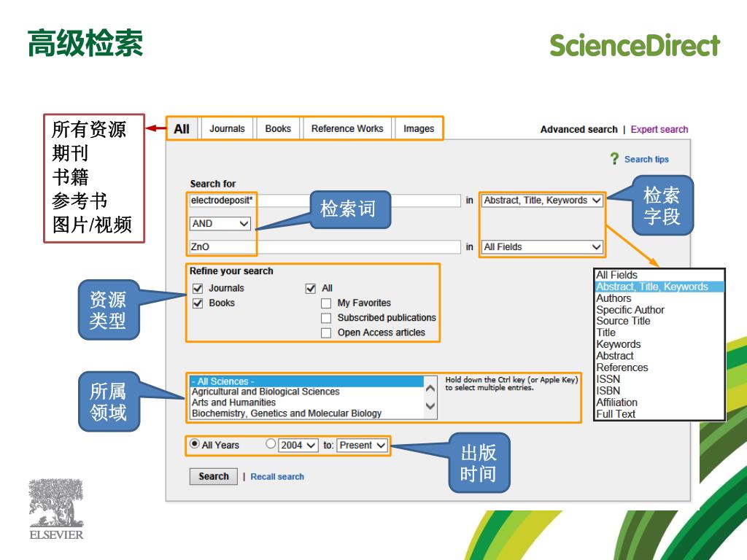Choose Title option in the field list
The image size is (747, 560).
coord(659,332)
